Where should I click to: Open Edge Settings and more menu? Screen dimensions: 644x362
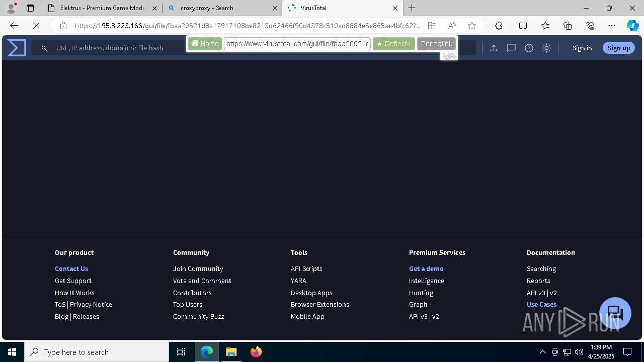612,26
